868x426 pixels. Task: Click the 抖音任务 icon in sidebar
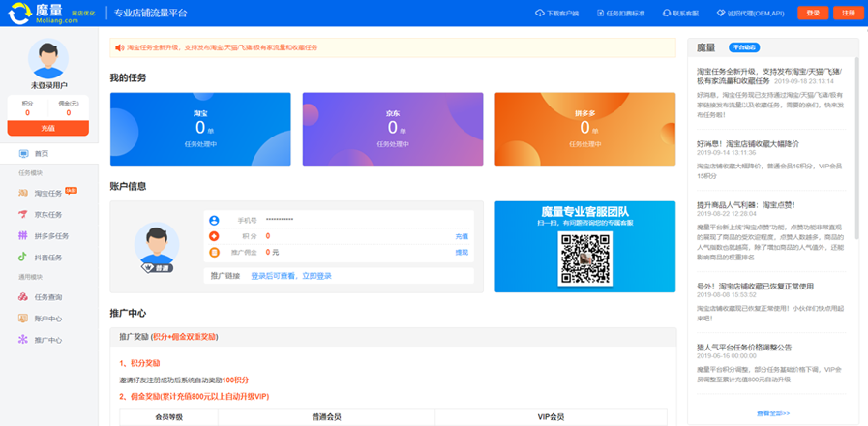point(23,257)
